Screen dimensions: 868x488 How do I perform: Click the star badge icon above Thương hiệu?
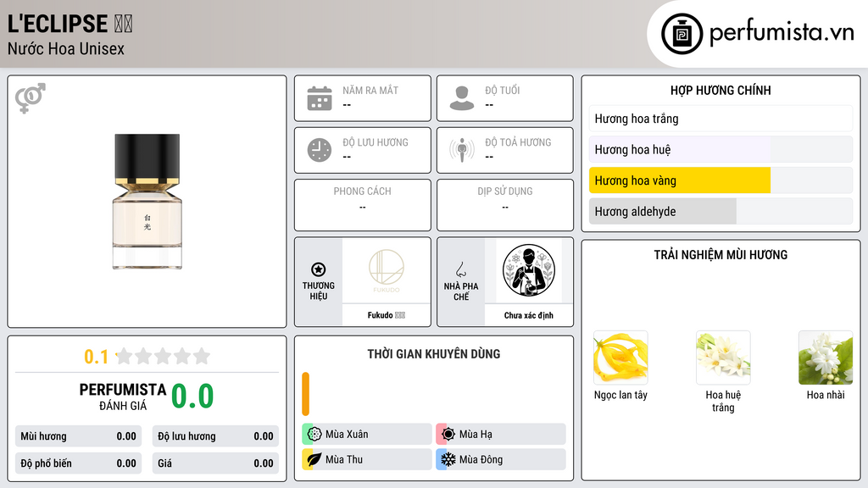(x=319, y=269)
